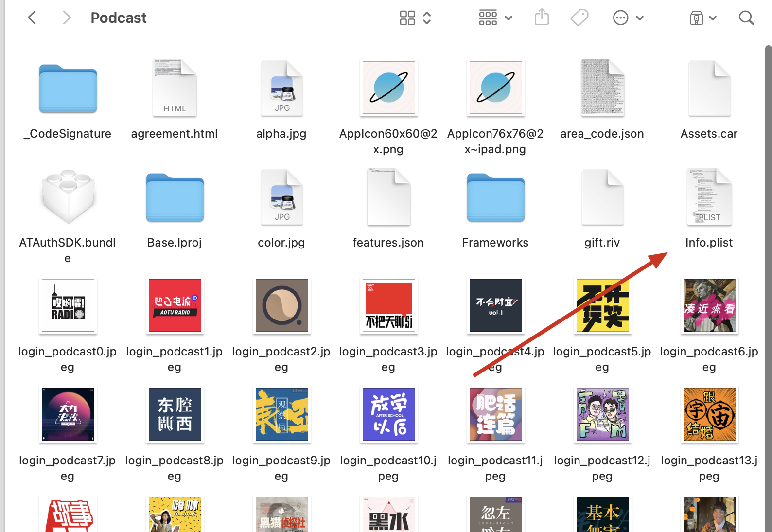Click the vertical scrollbar thumb
Screen dimensions: 772x532
click(x=768, y=288)
